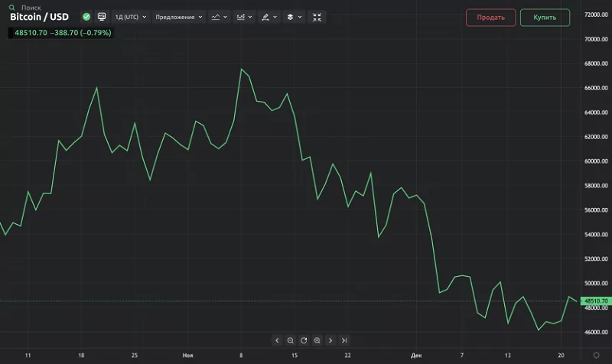This screenshot has width=612, height=364.
Task: Click the search magnifier icon
Action: [x=11, y=8]
